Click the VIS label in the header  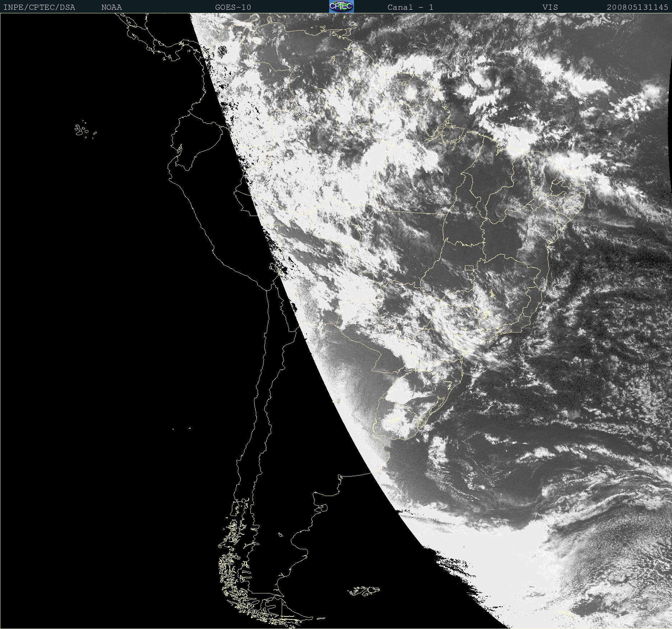[550, 7]
